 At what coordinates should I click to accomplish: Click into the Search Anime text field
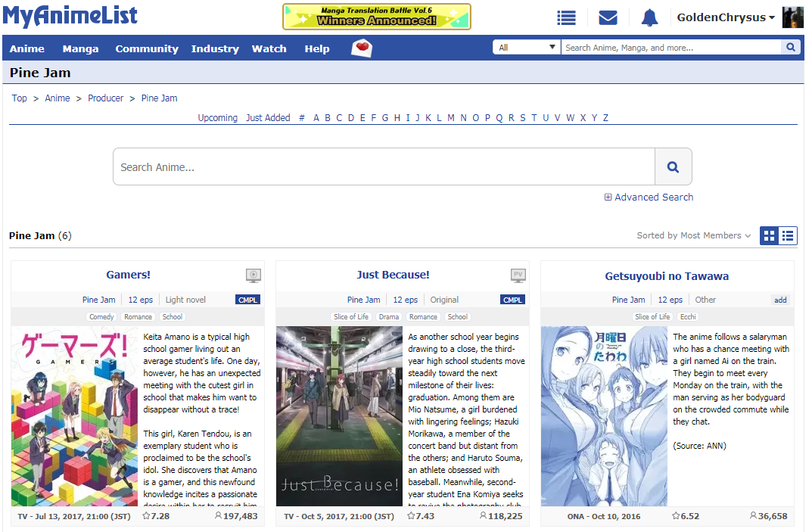tap(384, 167)
